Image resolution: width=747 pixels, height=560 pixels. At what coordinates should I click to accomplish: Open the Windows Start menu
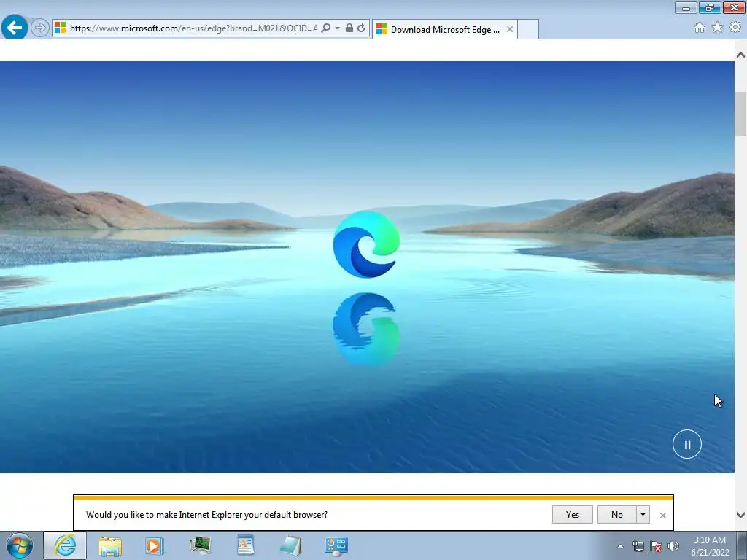coord(20,545)
